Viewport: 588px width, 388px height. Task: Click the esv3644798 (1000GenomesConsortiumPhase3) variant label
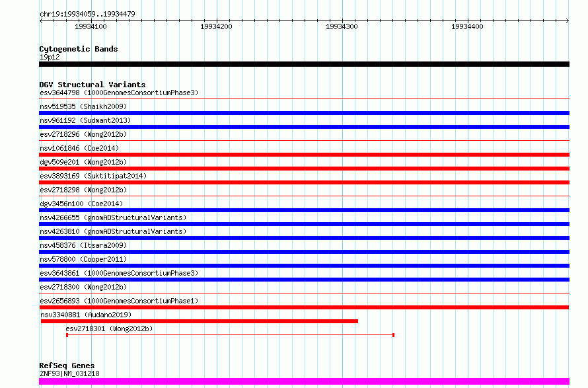pyautogui.click(x=119, y=93)
